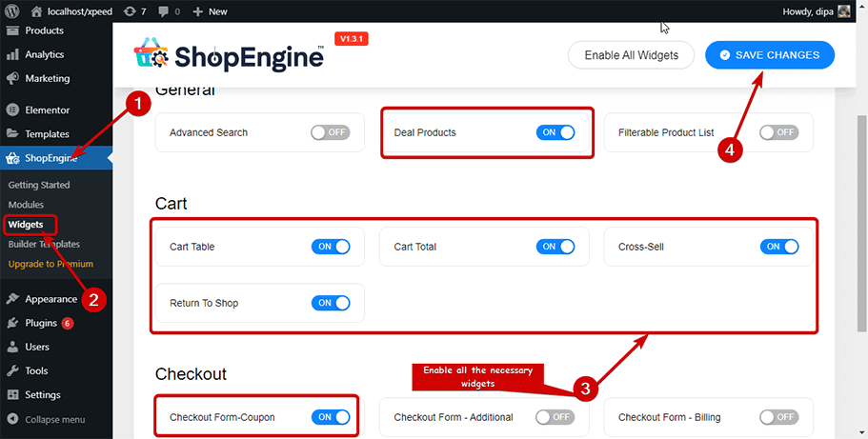
Task: Click the Collapse menu arrow icon
Action: (12, 419)
